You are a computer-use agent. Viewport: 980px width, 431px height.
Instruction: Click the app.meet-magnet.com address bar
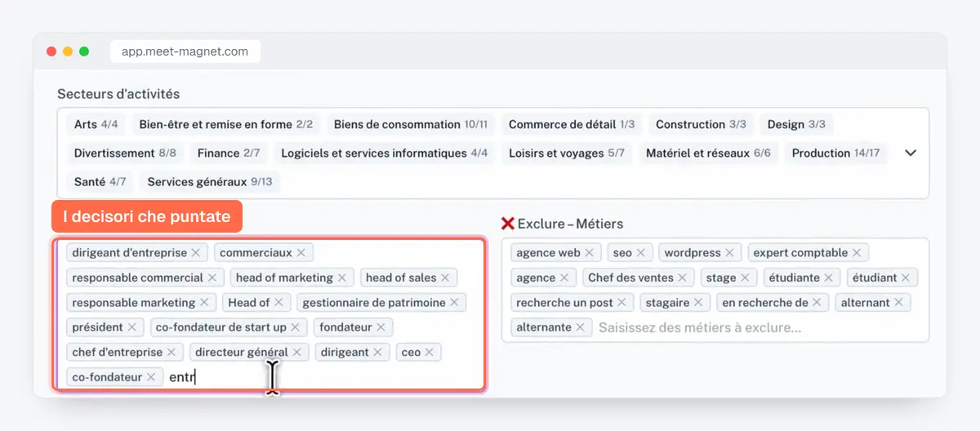(x=185, y=51)
